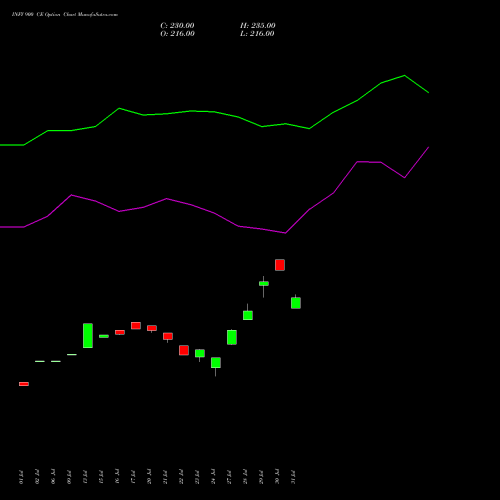The height and width of the screenshot is (500, 500).
Task: Click the INFY 900 CE Option Chart title
Action: click(65, 15)
